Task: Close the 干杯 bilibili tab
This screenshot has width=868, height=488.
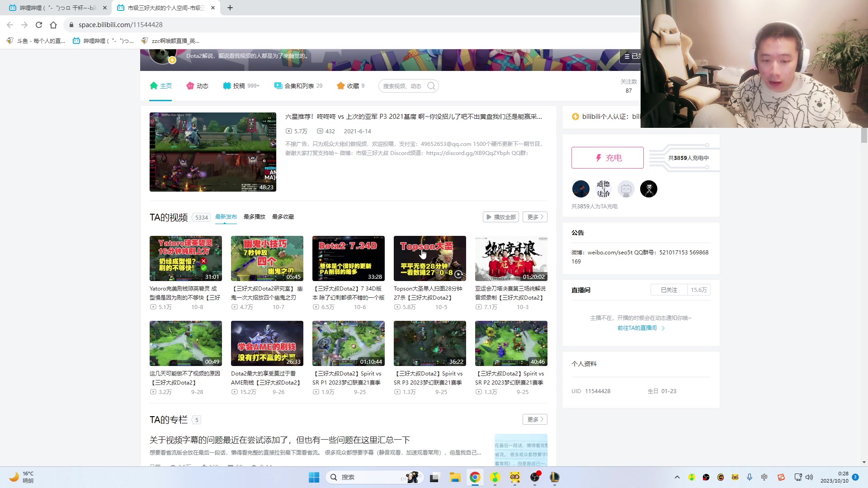Action: [105, 8]
